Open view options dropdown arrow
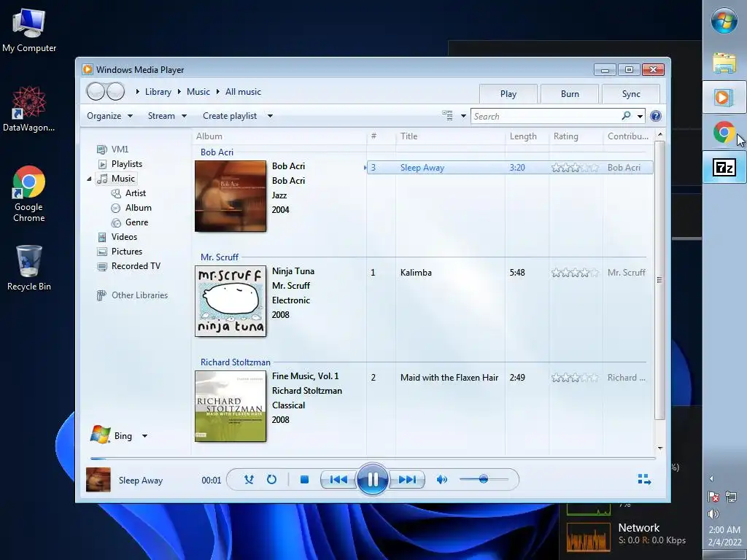The image size is (747, 560). pos(463,116)
